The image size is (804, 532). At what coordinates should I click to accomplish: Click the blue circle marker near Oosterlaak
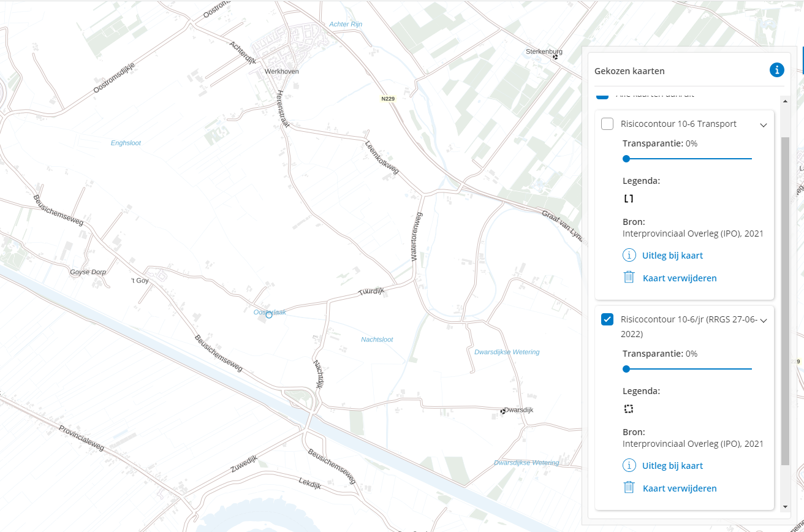tap(268, 314)
